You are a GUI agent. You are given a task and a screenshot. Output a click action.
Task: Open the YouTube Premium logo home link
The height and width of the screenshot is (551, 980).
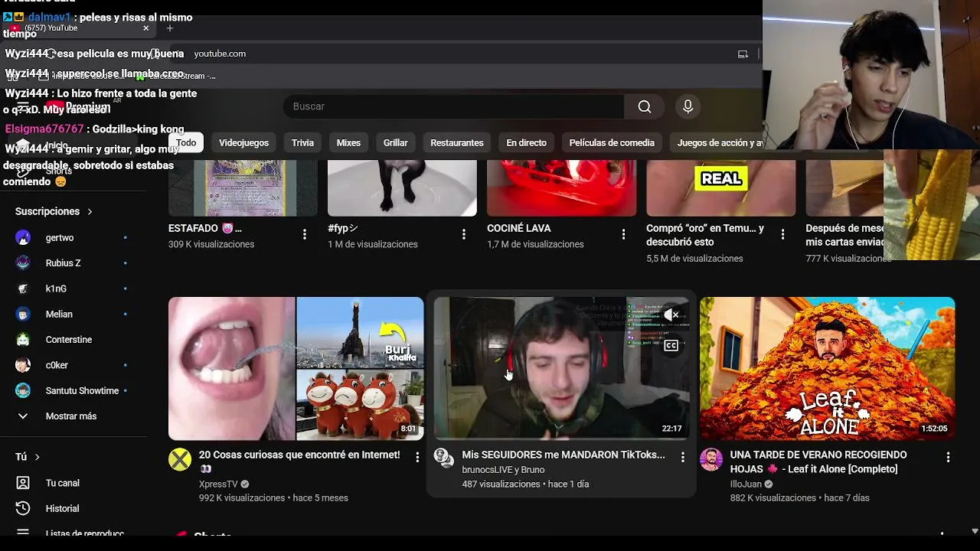[78, 106]
